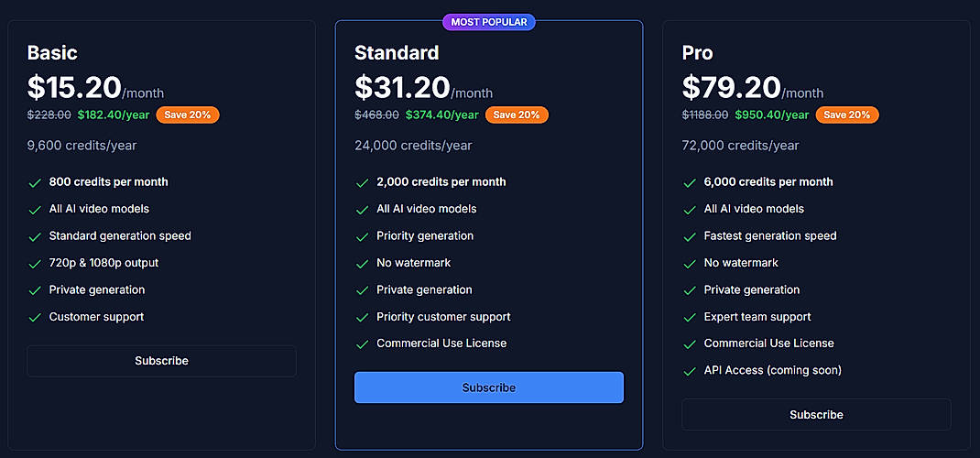Click checkmark beside 6,000 credits per month
The height and width of the screenshot is (458, 980).
[x=690, y=183]
